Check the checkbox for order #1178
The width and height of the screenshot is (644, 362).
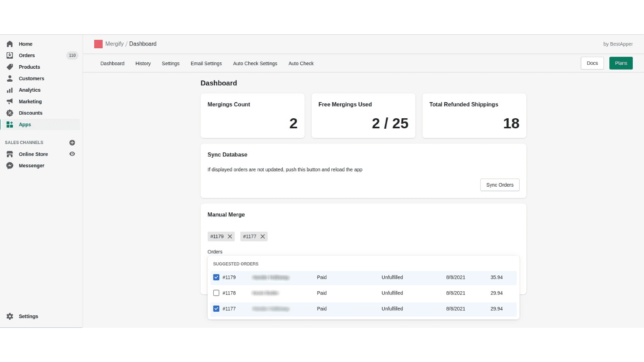(216, 293)
